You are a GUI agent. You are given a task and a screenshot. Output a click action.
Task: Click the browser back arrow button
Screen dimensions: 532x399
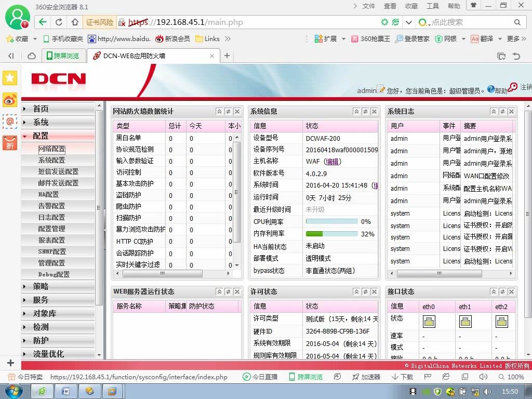coord(43,22)
